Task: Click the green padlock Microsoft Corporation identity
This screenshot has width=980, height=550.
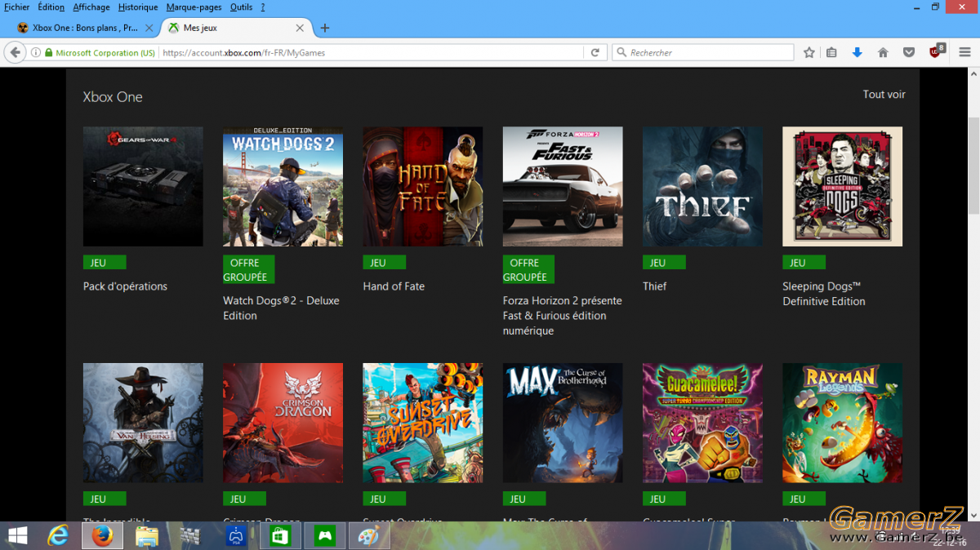Action: click(x=100, y=52)
